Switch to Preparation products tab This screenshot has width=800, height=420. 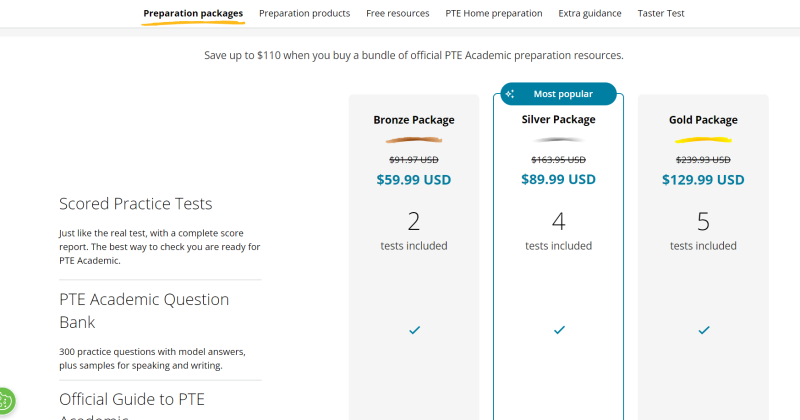(304, 14)
